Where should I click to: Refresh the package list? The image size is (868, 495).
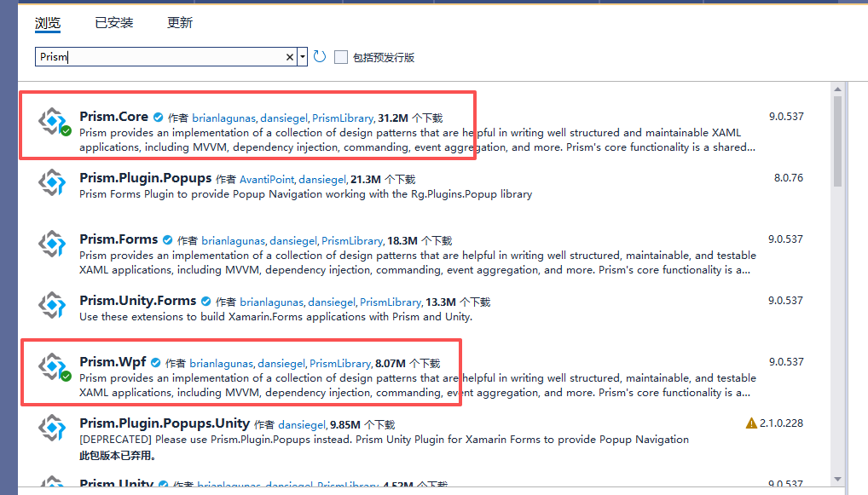tap(320, 56)
